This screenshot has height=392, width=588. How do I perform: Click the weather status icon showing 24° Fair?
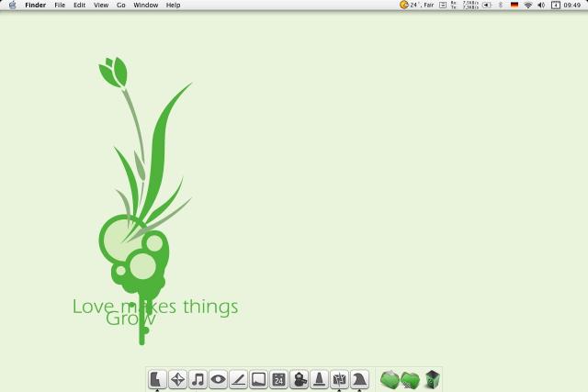click(416, 5)
